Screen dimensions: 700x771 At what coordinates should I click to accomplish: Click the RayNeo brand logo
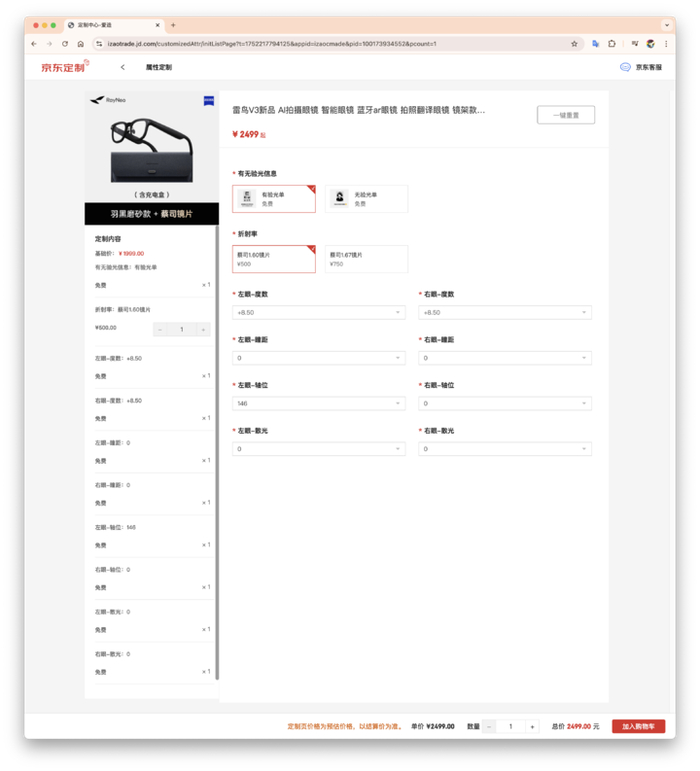coord(108,100)
